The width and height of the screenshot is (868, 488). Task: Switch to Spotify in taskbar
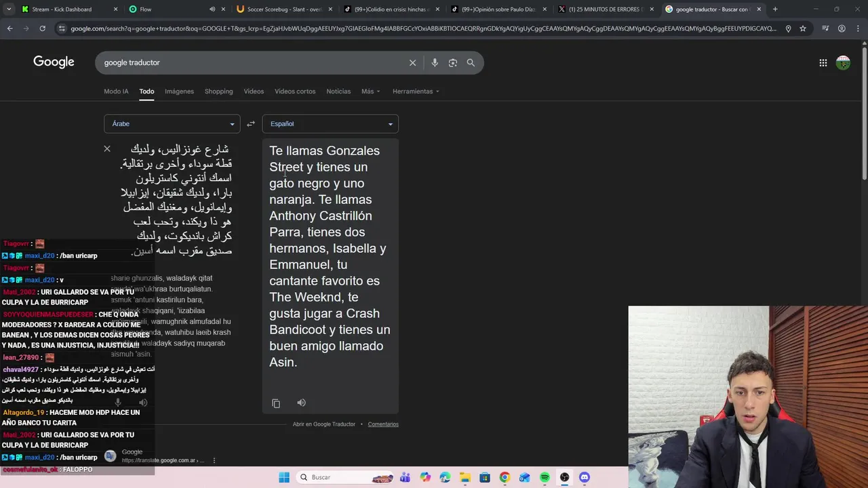(x=545, y=477)
